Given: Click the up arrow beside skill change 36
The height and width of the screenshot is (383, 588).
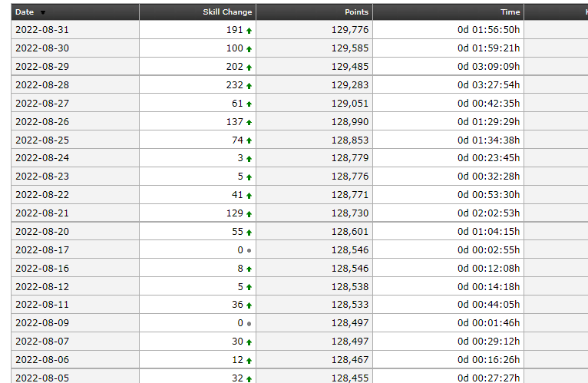Looking at the screenshot, I should point(249,305).
